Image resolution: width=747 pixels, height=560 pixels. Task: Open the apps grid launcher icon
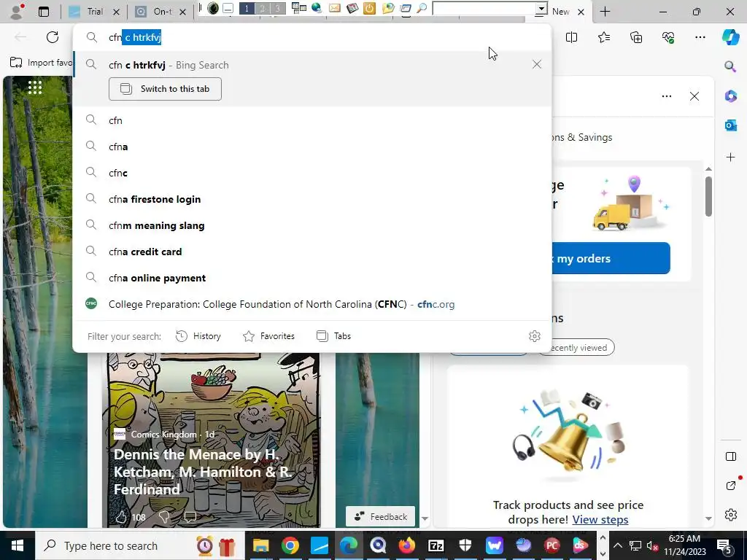[x=35, y=87]
